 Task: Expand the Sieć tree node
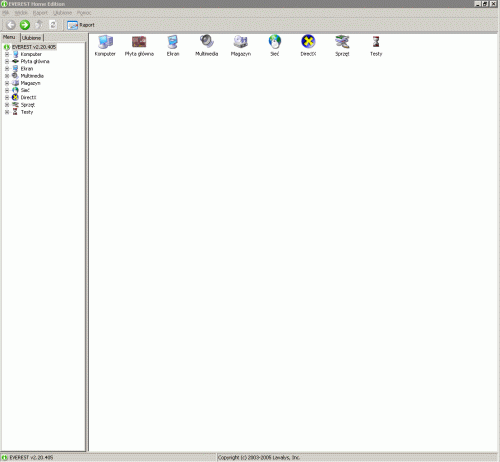coord(7,90)
